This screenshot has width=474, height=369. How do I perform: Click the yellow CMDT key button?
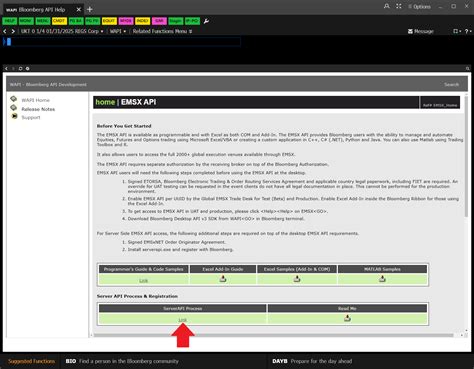(59, 21)
